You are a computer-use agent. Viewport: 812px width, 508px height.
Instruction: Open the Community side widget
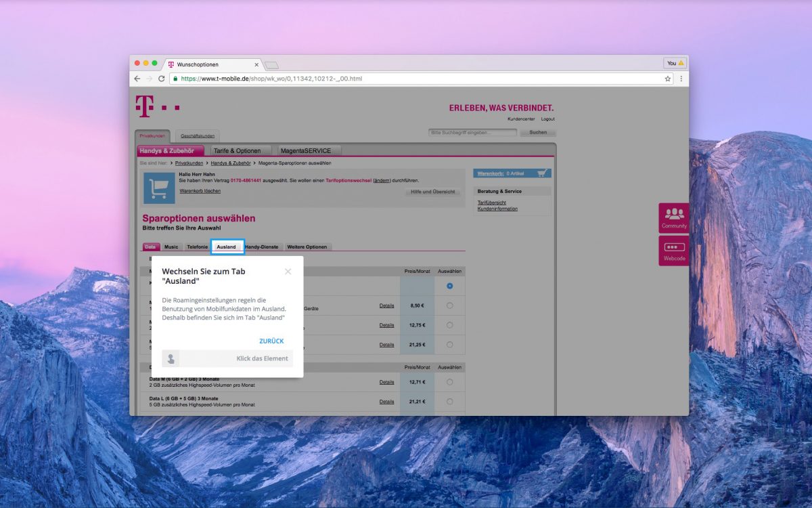(x=674, y=218)
